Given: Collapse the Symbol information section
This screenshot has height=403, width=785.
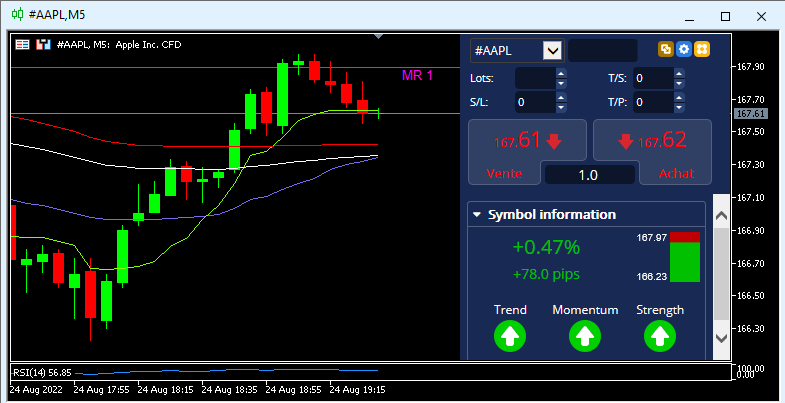Looking at the screenshot, I should [477, 215].
